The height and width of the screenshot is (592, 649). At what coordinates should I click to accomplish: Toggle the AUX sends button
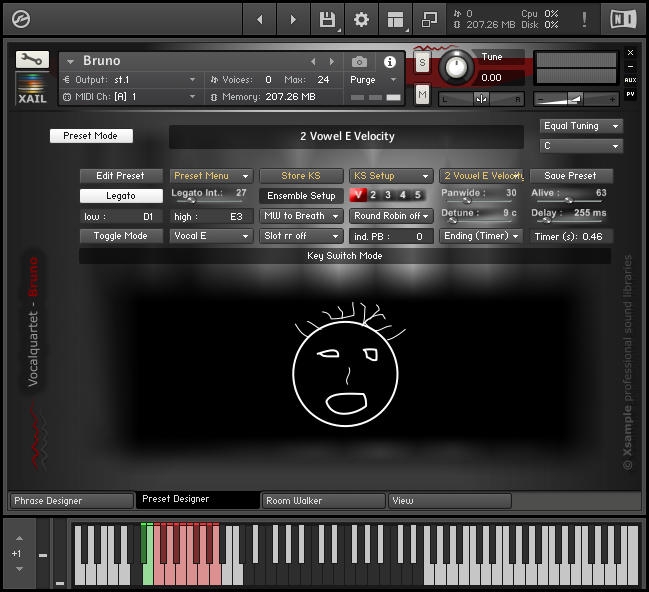pos(630,80)
